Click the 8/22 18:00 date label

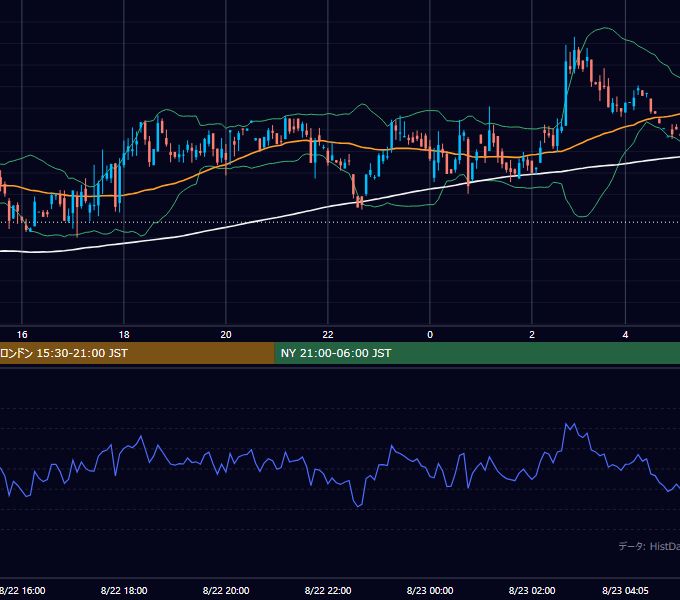(x=124, y=590)
